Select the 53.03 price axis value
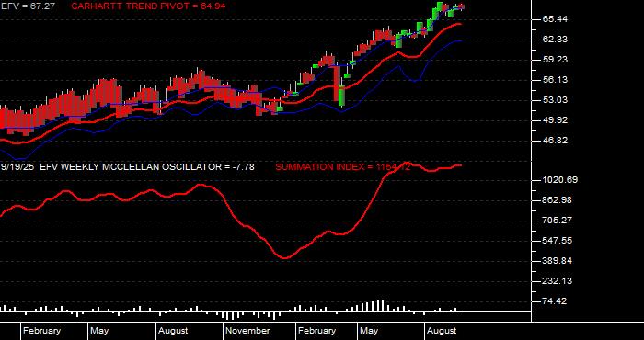This screenshot has height=340, width=644. tap(555, 100)
